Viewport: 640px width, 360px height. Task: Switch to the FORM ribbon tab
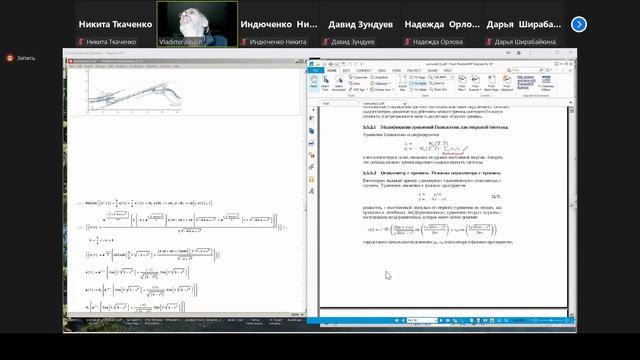396,70
